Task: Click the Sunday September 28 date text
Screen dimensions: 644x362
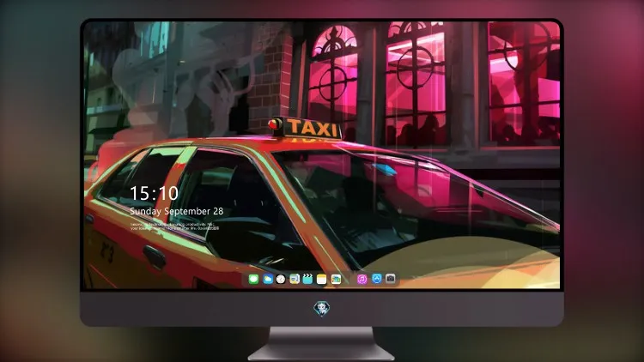Action: pos(177,211)
